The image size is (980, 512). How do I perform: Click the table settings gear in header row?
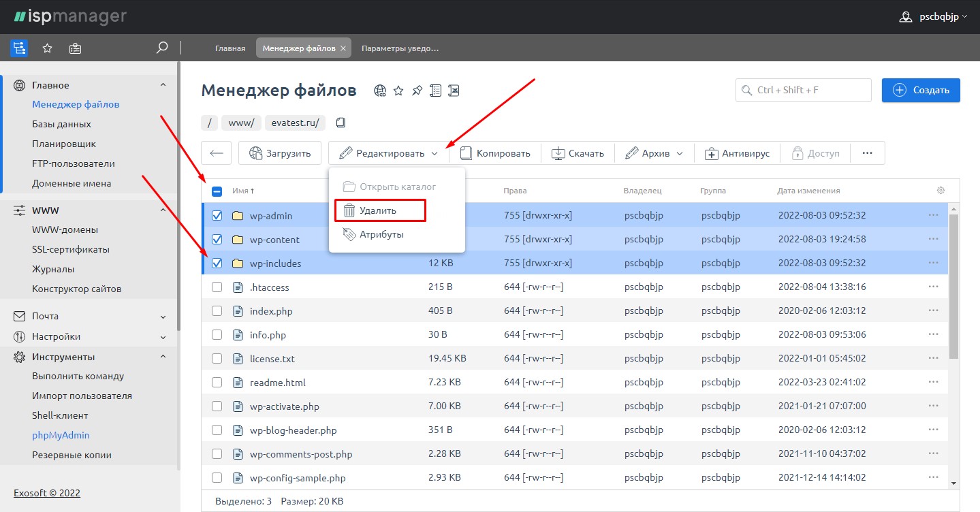click(941, 191)
